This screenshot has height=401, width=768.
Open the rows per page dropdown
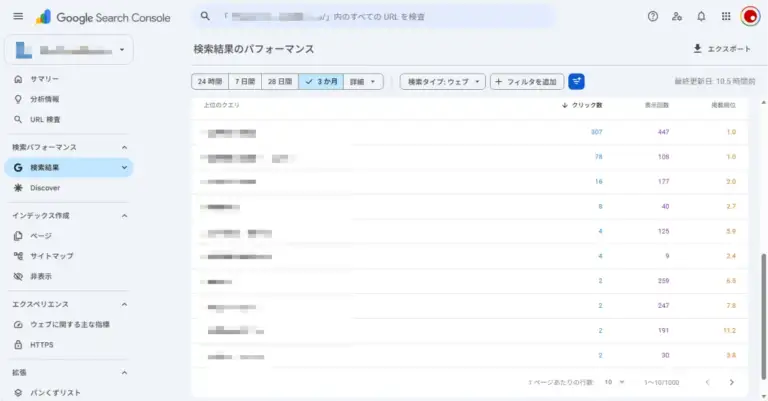point(614,382)
